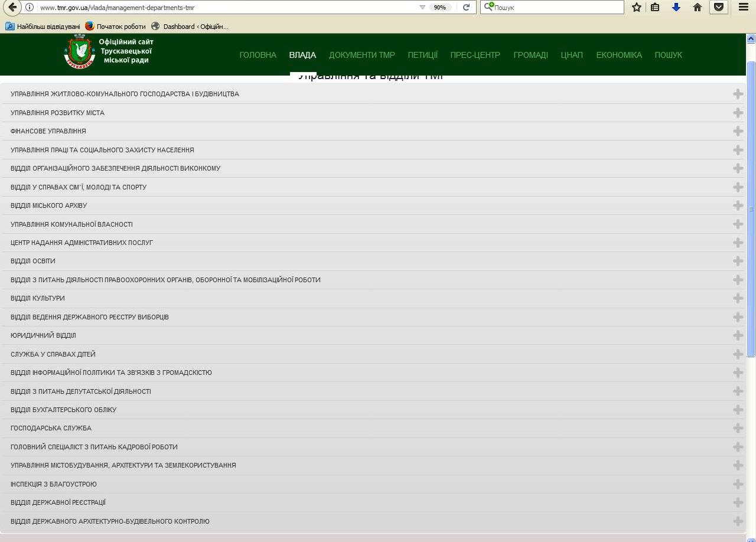Screen dimensions: 756x542
Task: Show bookmarks list icon
Action: click(x=655, y=8)
